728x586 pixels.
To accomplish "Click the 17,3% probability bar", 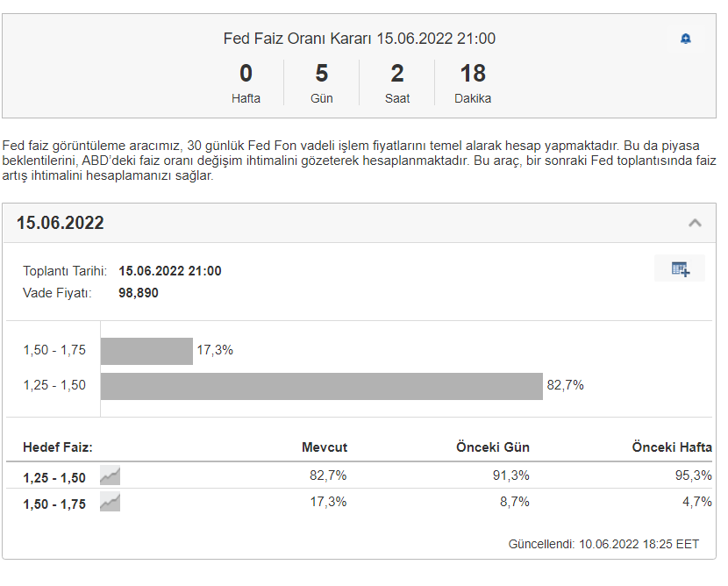I will 146,351.
